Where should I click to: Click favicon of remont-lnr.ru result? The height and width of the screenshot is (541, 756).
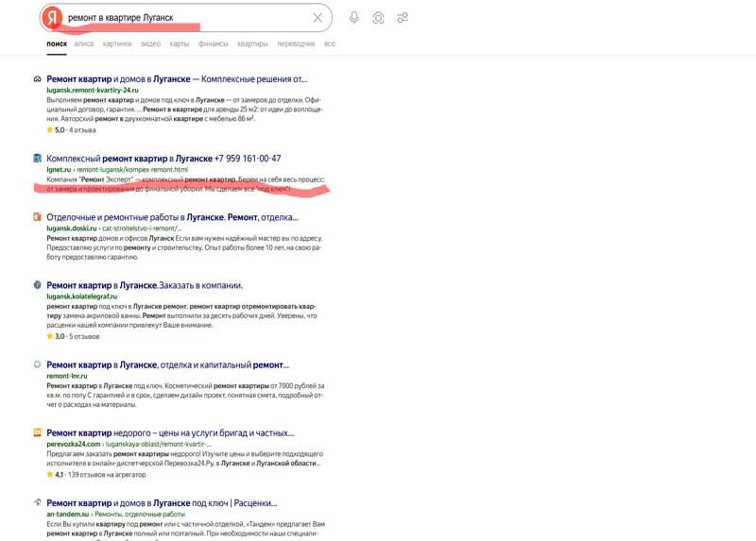(x=37, y=364)
